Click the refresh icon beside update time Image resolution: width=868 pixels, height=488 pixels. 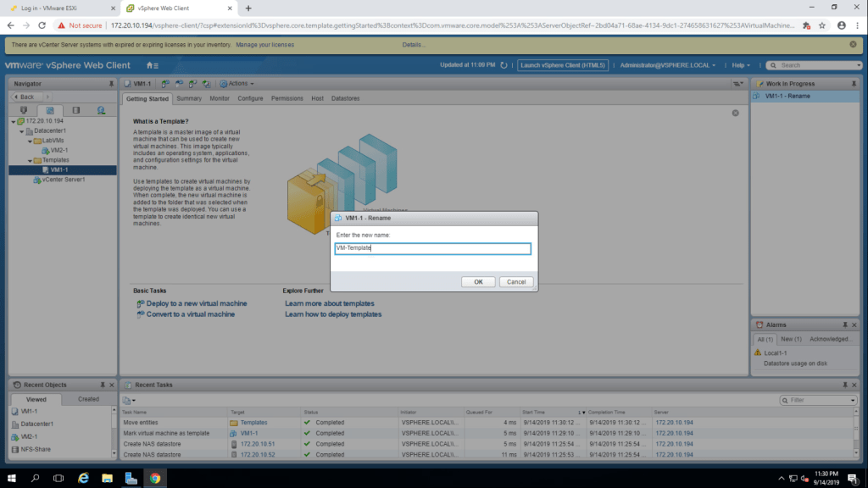[x=504, y=65]
